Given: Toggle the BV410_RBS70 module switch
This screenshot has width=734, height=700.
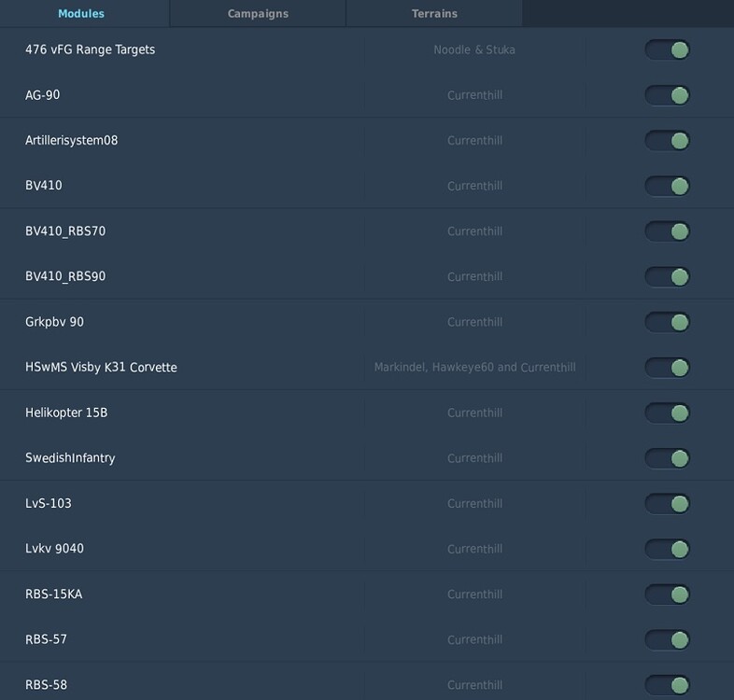Looking at the screenshot, I should pyautogui.click(x=667, y=231).
